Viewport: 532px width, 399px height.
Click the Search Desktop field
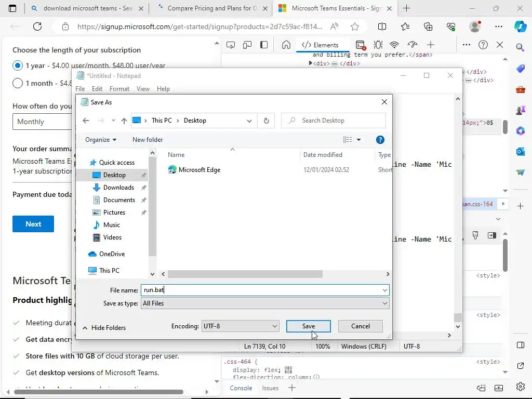click(334, 121)
